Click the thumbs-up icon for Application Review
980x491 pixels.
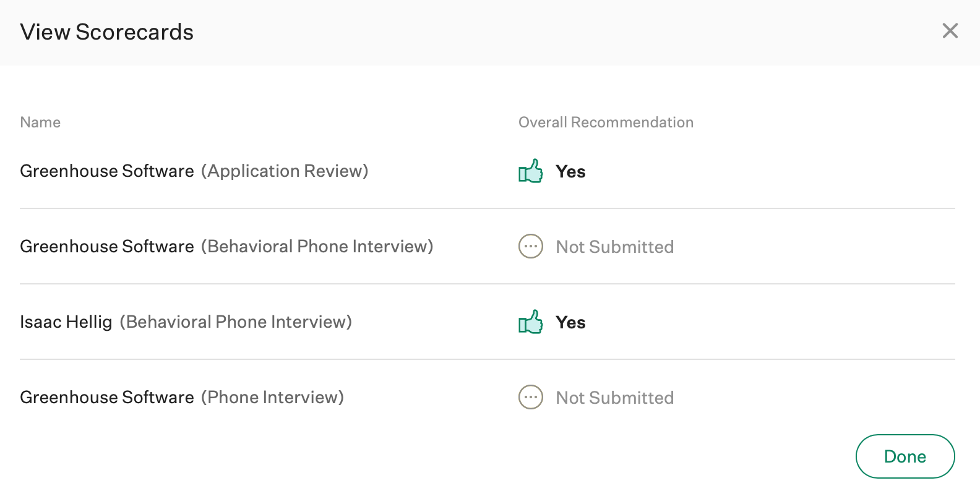click(531, 171)
